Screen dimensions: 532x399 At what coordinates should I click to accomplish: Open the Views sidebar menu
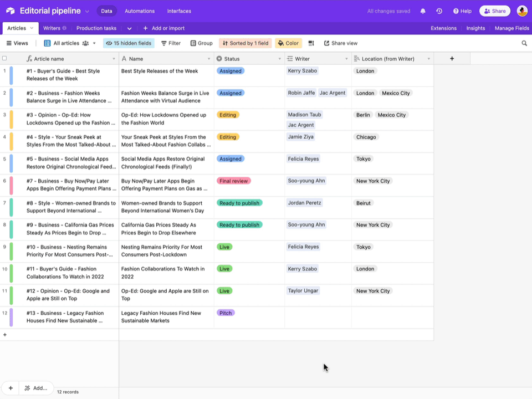(16, 43)
